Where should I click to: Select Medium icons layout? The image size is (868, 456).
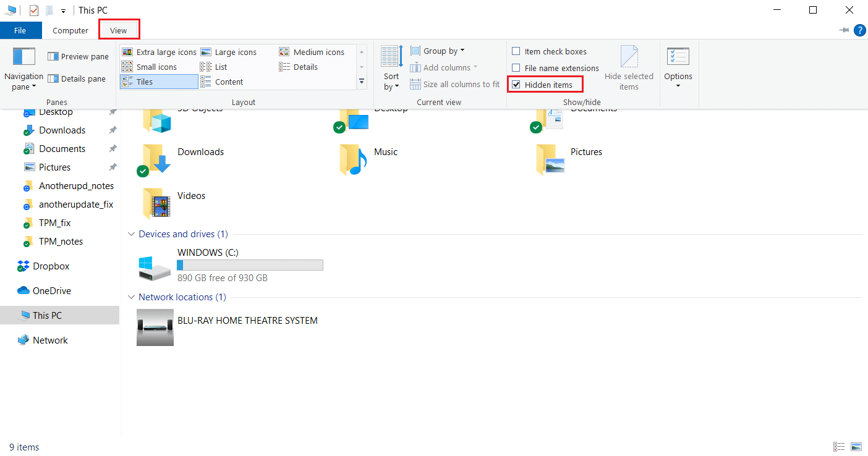point(312,52)
